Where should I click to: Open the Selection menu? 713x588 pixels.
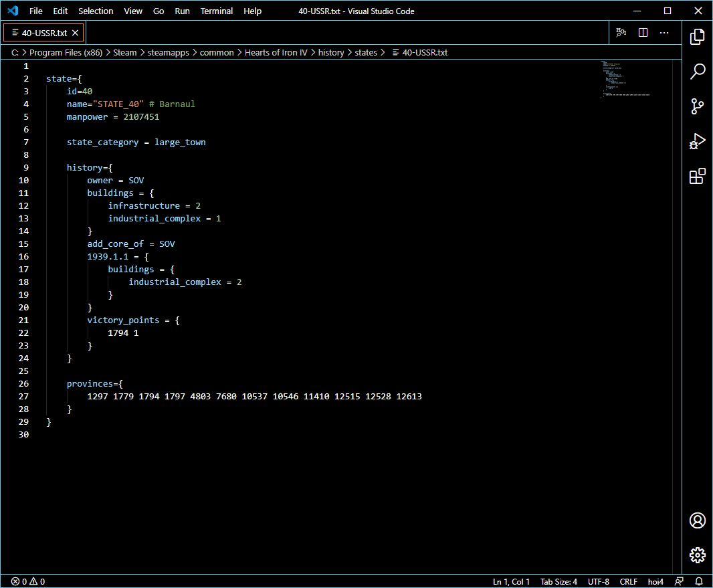pyautogui.click(x=96, y=11)
